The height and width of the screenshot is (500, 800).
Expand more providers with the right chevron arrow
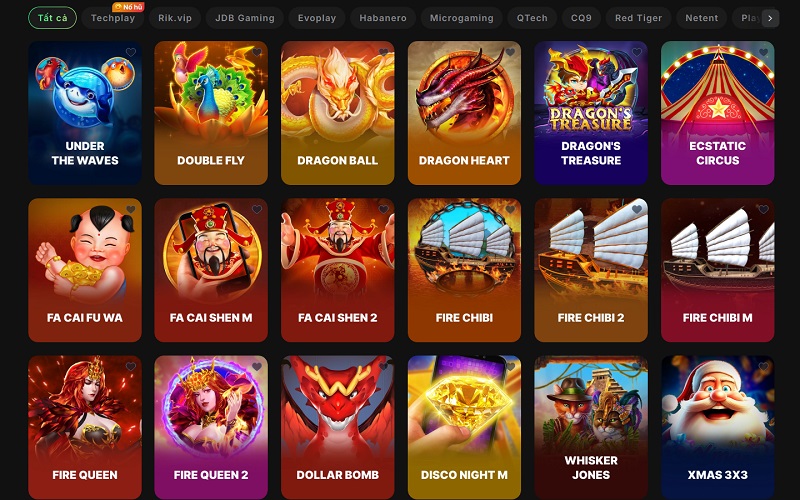click(770, 18)
